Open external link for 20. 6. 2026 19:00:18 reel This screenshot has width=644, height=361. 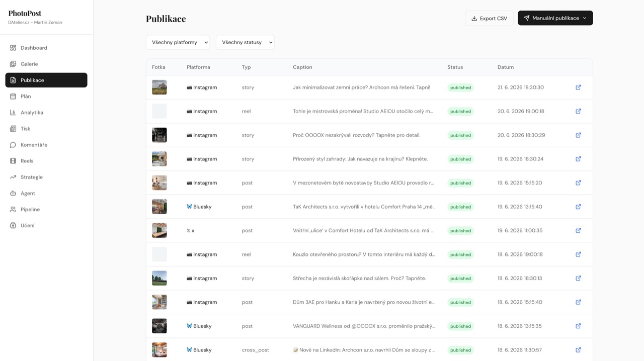[578, 111]
